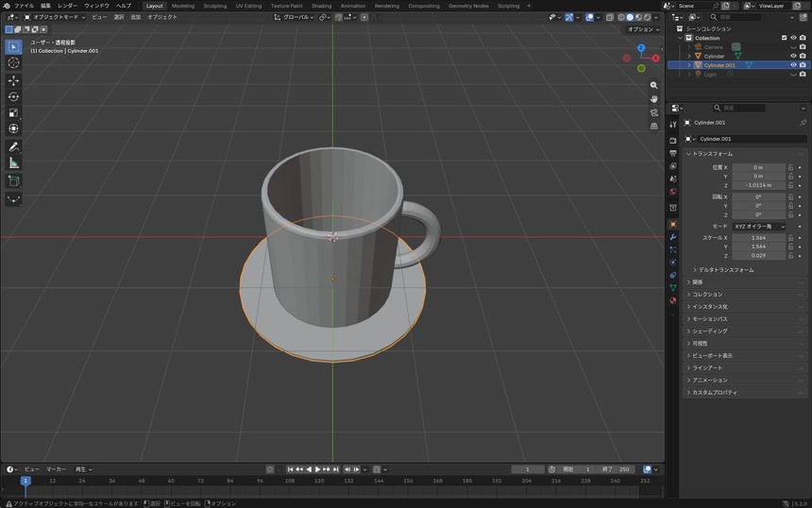
Task: Click the zoom magnifier viewport gizmo
Action: point(654,85)
